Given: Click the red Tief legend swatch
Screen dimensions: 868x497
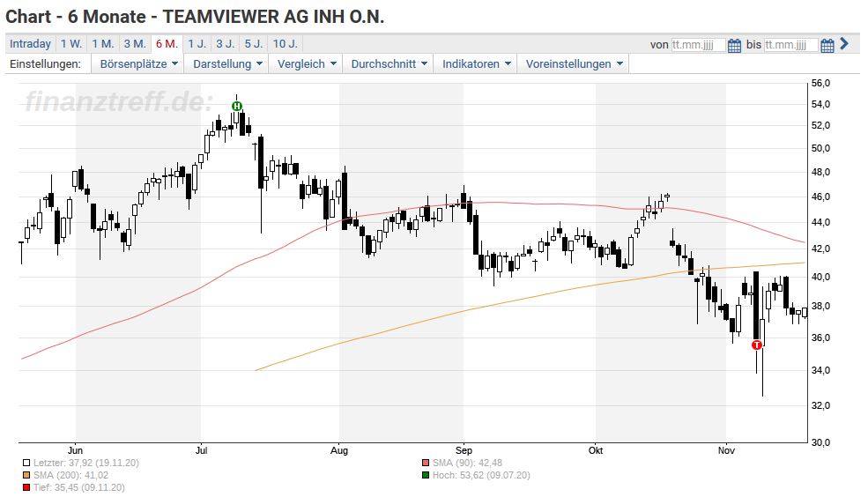Looking at the screenshot, I should click(26, 487).
